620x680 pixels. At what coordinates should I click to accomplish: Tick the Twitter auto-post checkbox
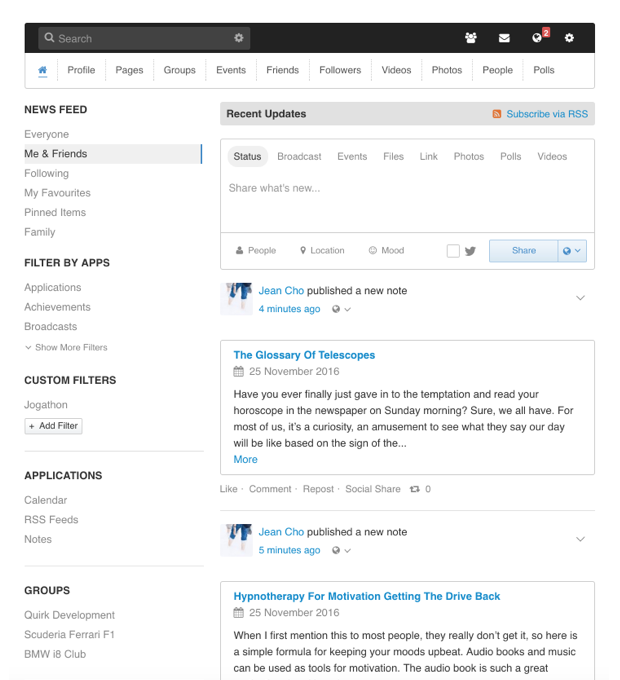(453, 251)
